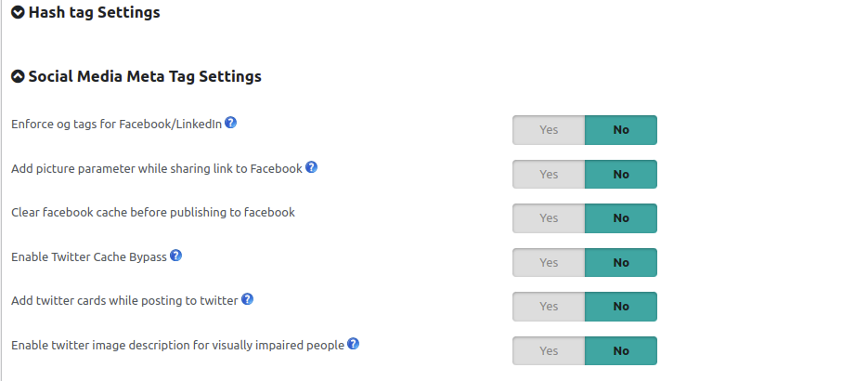Image resolution: width=868 pixels, height=381 pixels.
Task: Enable Add picture parameter with Yes
Action: pos(549,174)
